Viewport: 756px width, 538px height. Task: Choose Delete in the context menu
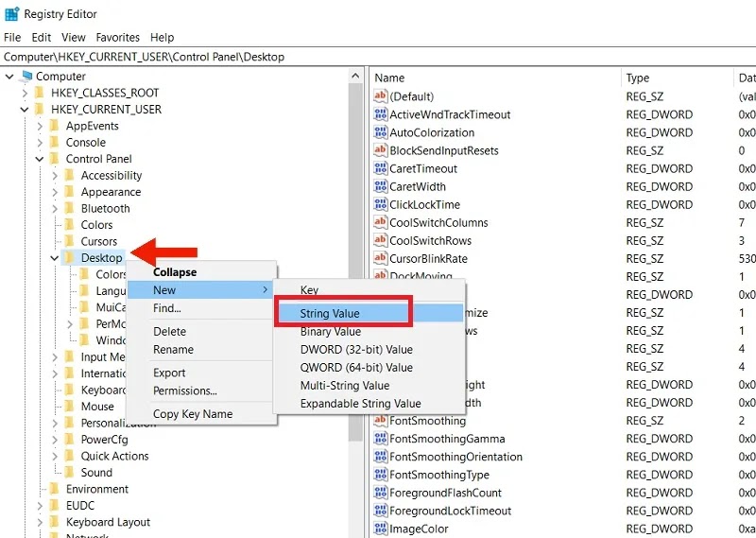pos(201,332)
